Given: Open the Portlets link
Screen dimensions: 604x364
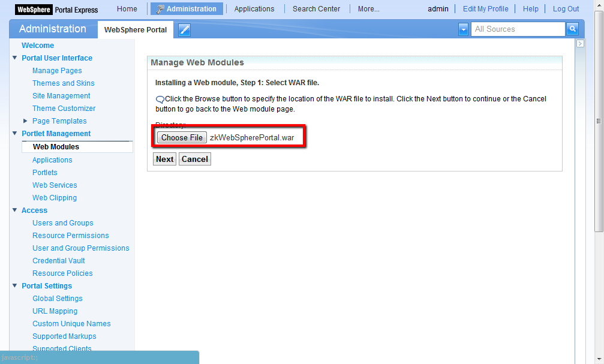Looking at the screenshot, I should coord(44,173).
